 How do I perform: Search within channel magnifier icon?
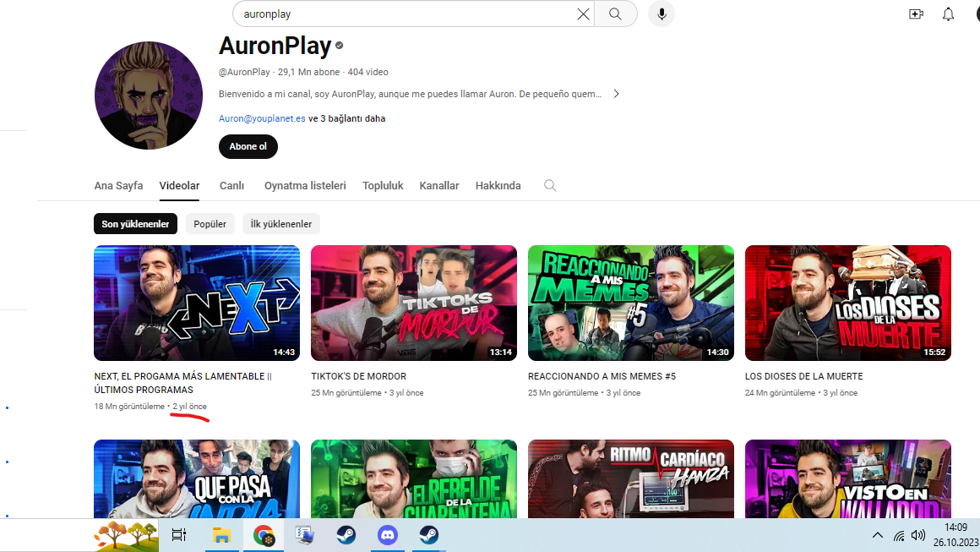pyautogui.click(x=550, y=186)
